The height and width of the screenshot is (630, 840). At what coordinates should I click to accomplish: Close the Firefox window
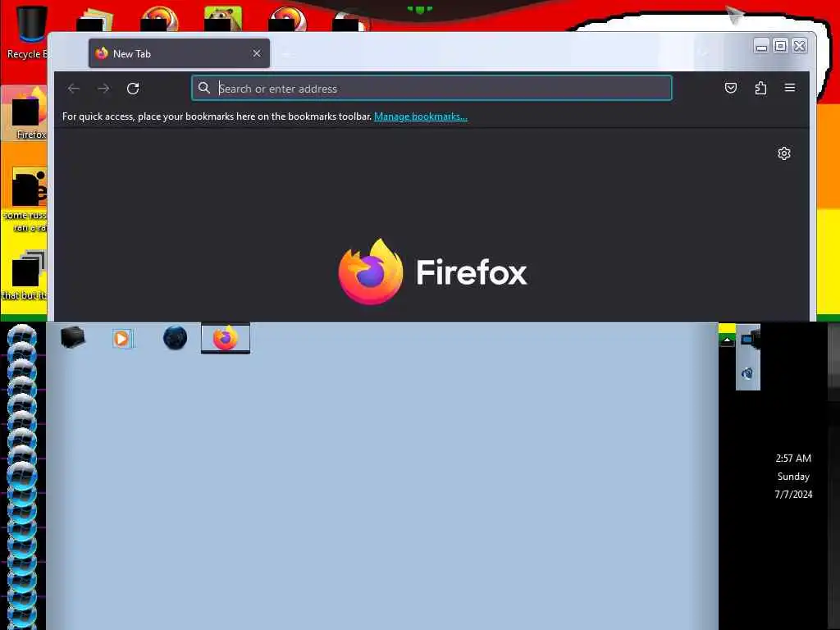pyautogui.click(x=799, y=46)
